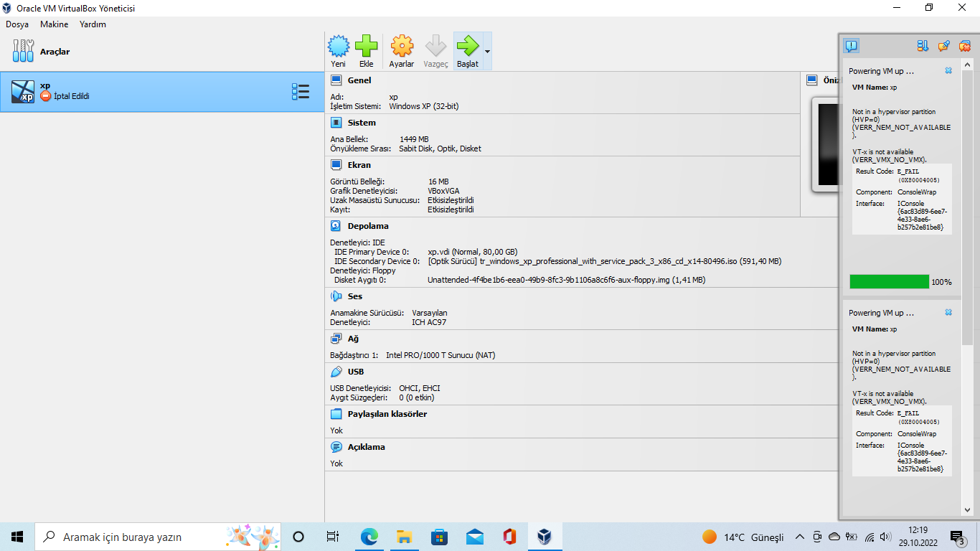Click the Sistem section chip icon
This screenshot has height=551, width=980.
tap(336, 123)
